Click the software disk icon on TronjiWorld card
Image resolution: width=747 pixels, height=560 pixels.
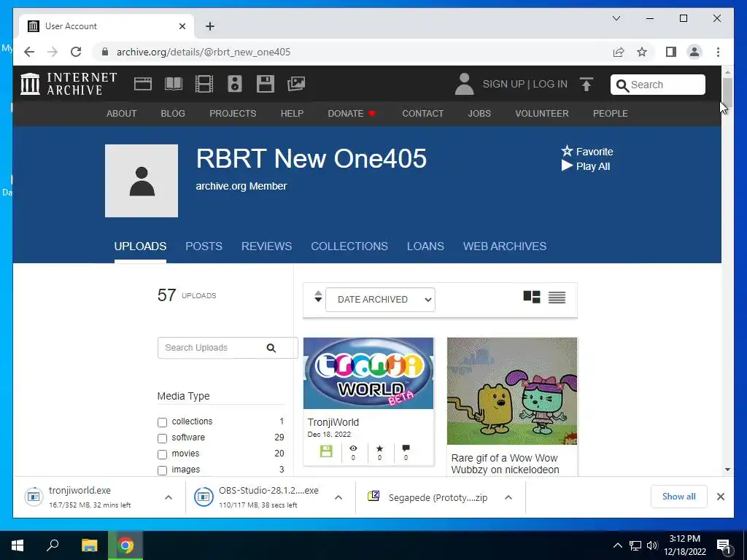[326, 451]
